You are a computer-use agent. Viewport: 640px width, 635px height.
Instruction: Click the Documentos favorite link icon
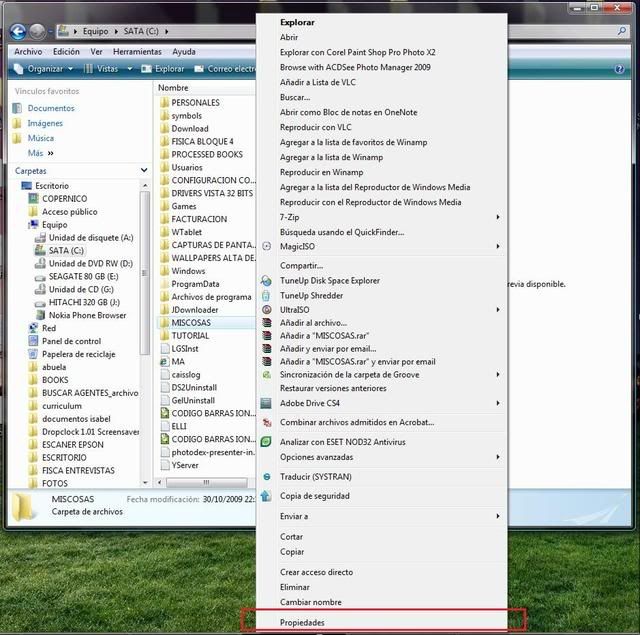tap(17, 108)
